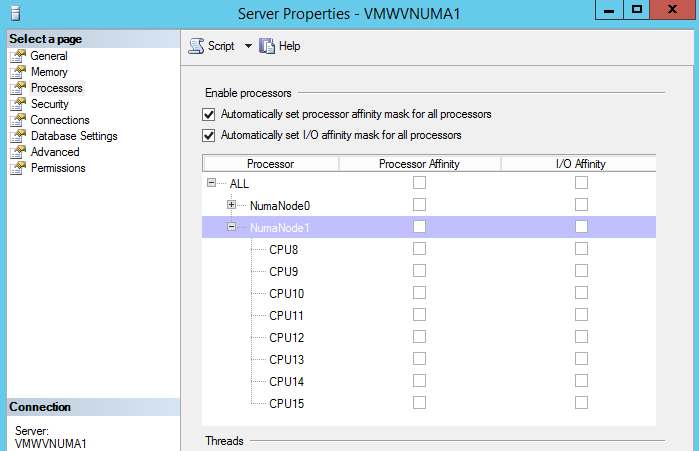Collapse the ALL tree node
699x451 pixels.
(211, 183)
